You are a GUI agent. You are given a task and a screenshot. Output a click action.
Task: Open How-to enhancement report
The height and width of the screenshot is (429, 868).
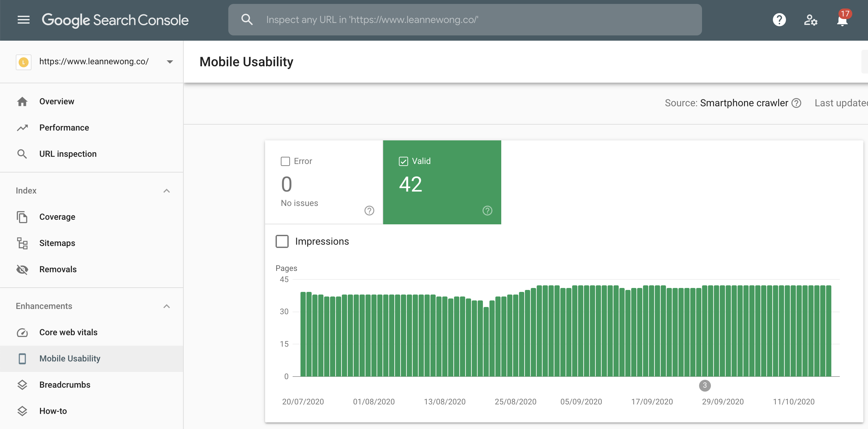pyautogui.click(x=92, y=411)
